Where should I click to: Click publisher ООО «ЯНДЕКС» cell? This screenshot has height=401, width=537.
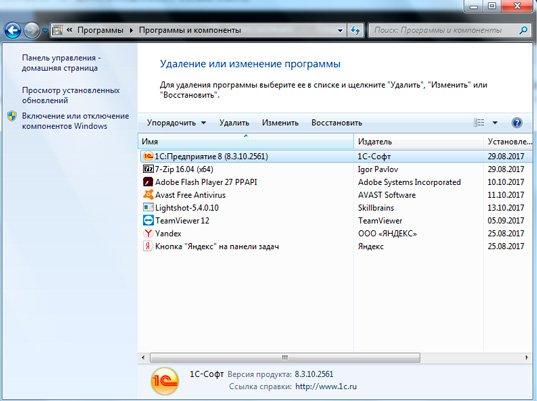[387, 234]
